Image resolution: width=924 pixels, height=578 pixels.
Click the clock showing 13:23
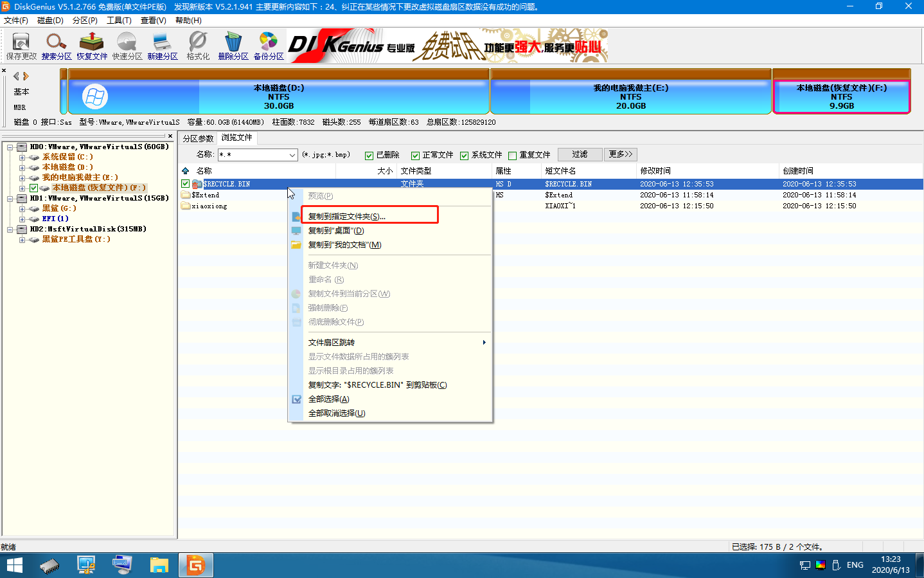(x=891, y=559)
